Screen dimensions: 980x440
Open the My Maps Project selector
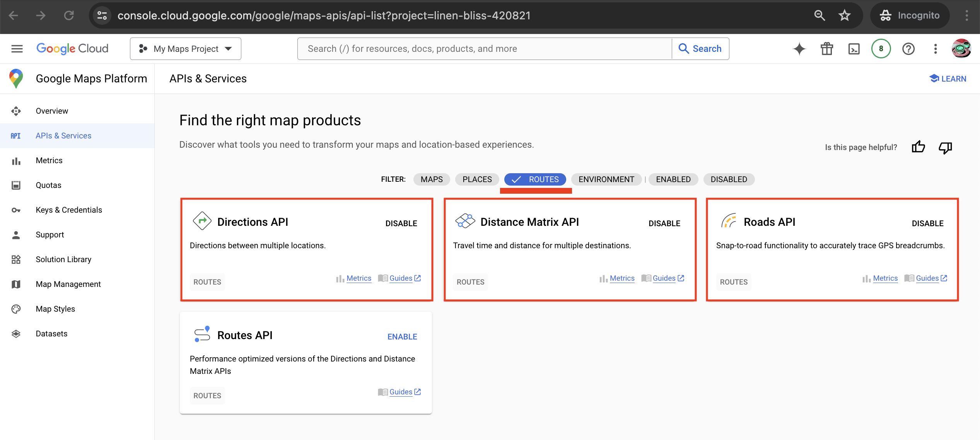click(x=185, y=48)
